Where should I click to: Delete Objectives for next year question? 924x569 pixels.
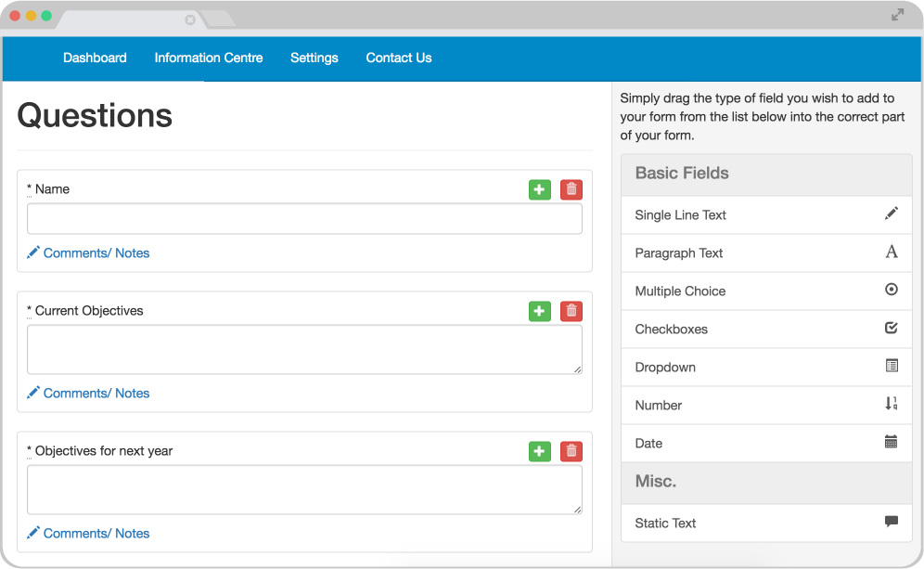571,451
